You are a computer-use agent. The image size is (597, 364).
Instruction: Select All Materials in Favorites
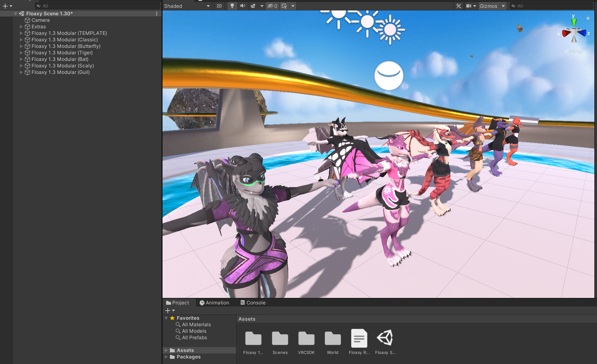click(x=196, y=324)
